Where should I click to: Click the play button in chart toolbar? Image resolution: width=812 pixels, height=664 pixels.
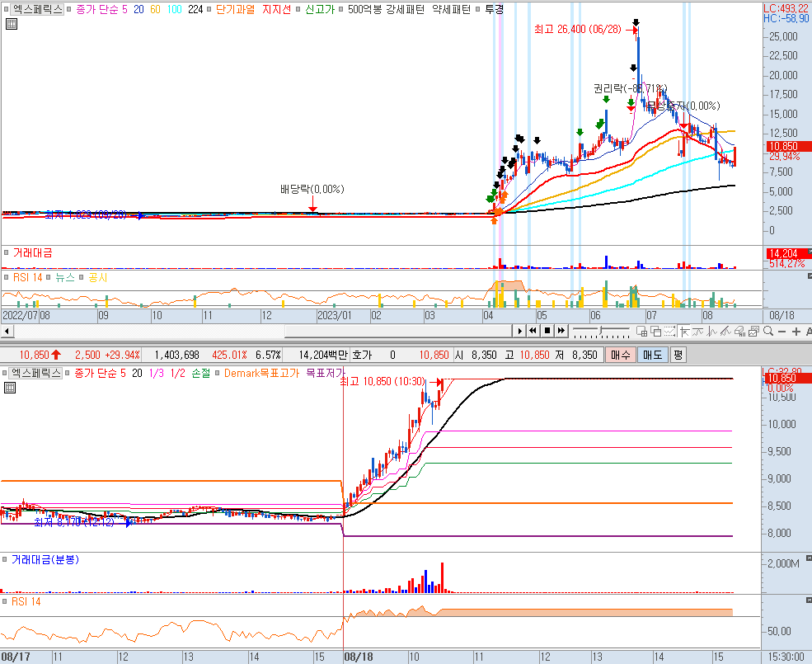tap(520, 331)
